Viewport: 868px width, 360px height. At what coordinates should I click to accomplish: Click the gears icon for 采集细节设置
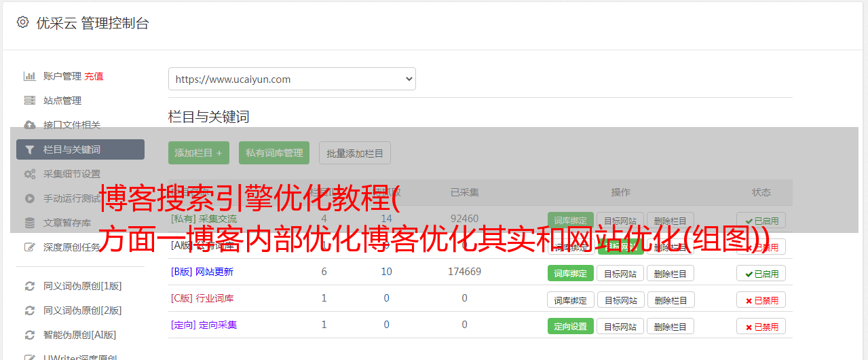coord(29,174)
